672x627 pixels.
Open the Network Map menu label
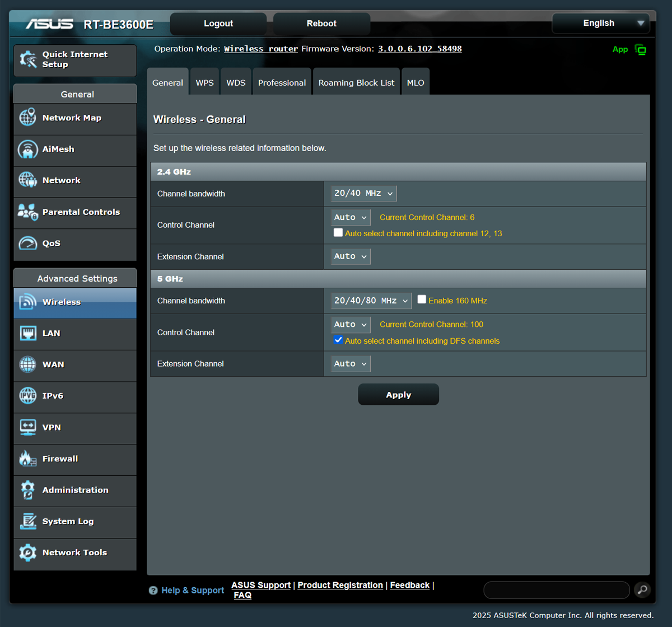coord(72,118)
